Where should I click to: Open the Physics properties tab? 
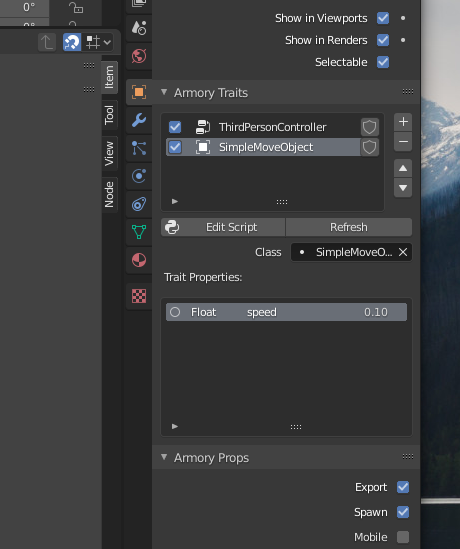pyautogui.click(x=139, y=176)
